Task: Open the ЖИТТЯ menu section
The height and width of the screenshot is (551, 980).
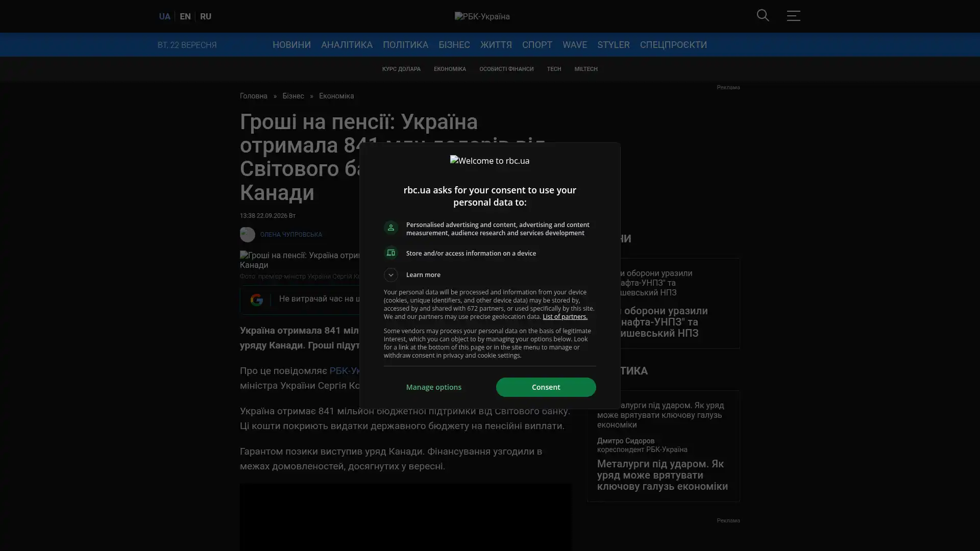Action: [x=496, y=45]
